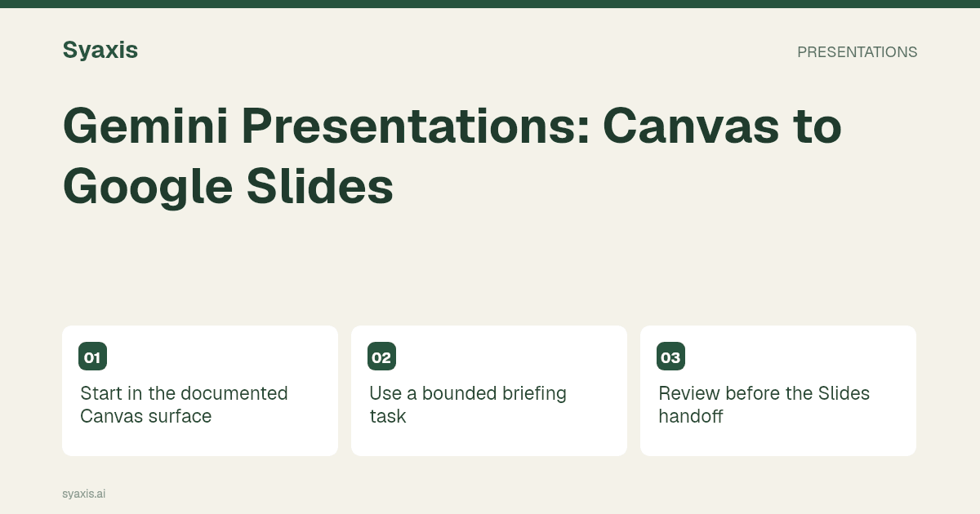The width and height of the screenshot is (980, 514).
Task: Click the word "Gemini" in the headline
Action: [145, 126]
